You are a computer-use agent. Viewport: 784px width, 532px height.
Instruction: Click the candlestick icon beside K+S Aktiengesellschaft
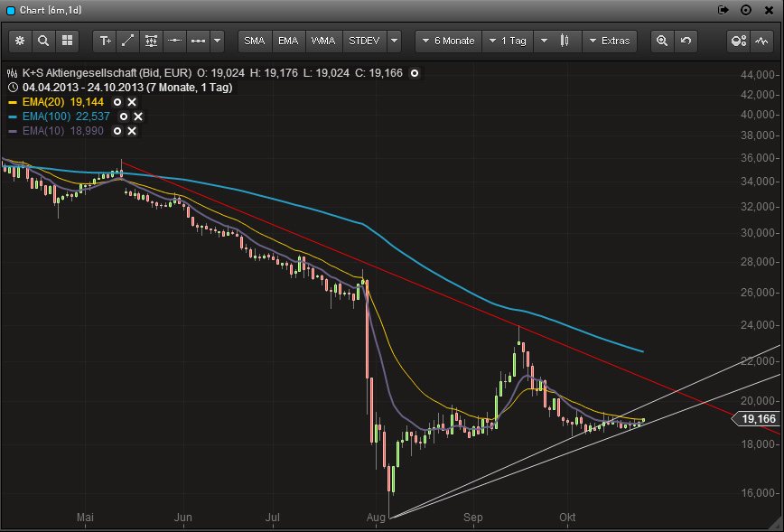(x=13, y=73)
